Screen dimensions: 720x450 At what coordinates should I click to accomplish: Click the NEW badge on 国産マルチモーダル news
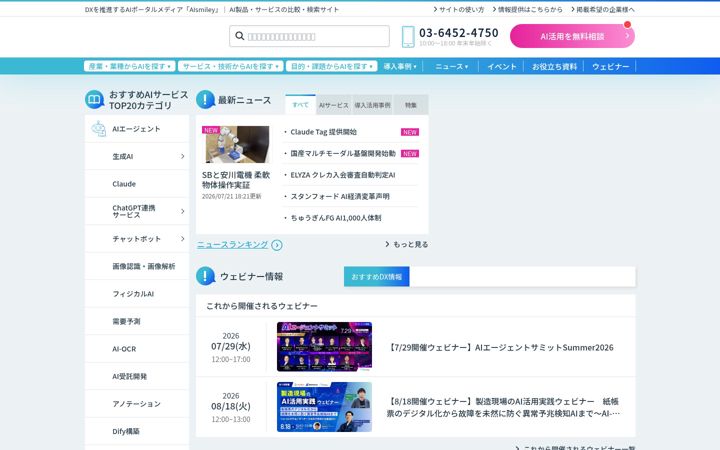[410, 153]
